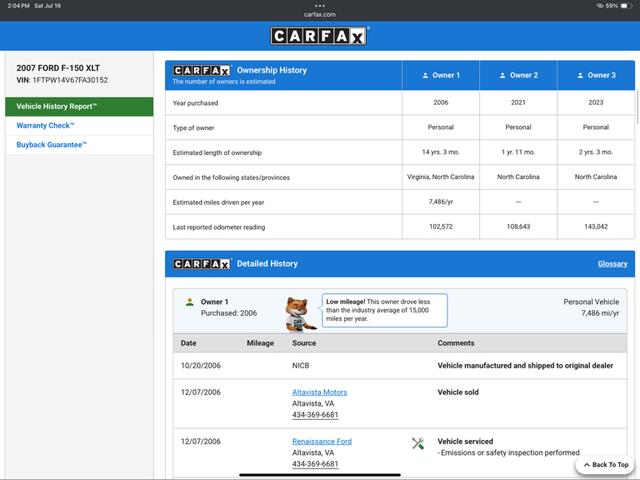The height and width of the screenshot is (480, 640).
Task: Click the Owner 3 person icon in table header
Action: pyautogui.click(x=580, y=76)
